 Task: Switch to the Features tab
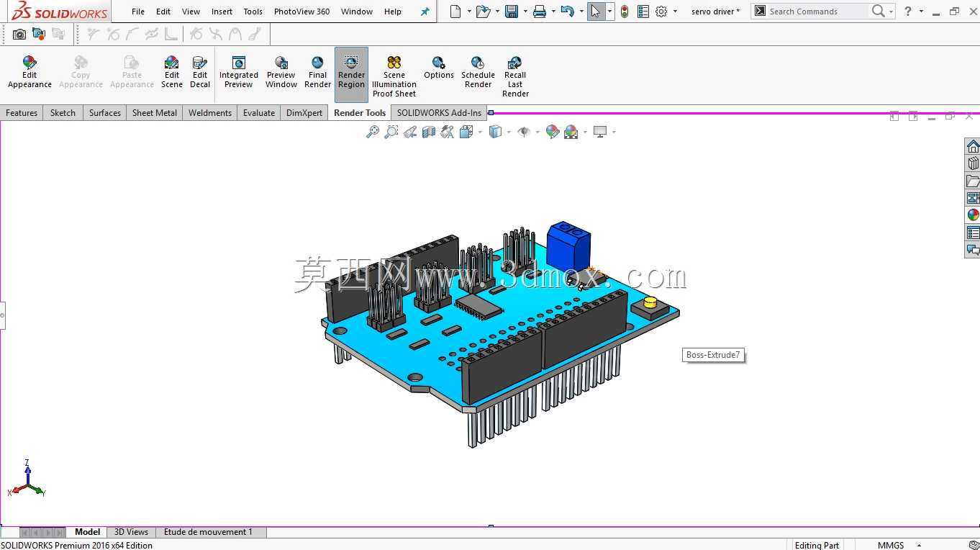pos(22,113)
